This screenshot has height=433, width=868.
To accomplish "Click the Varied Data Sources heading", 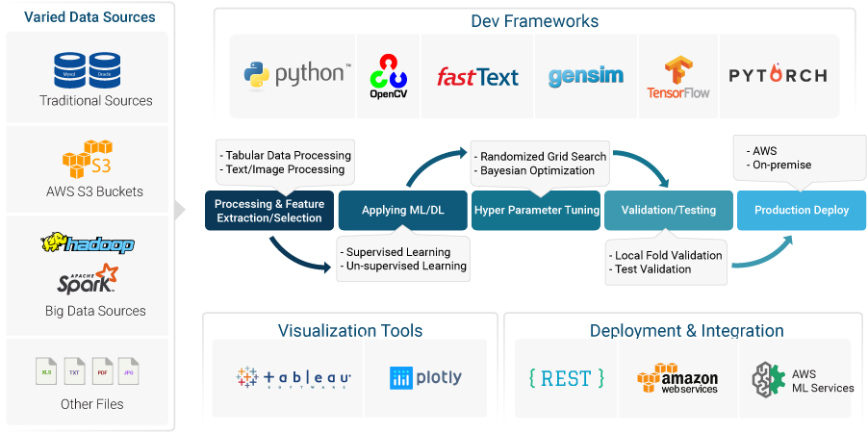I will coord(89,16).
